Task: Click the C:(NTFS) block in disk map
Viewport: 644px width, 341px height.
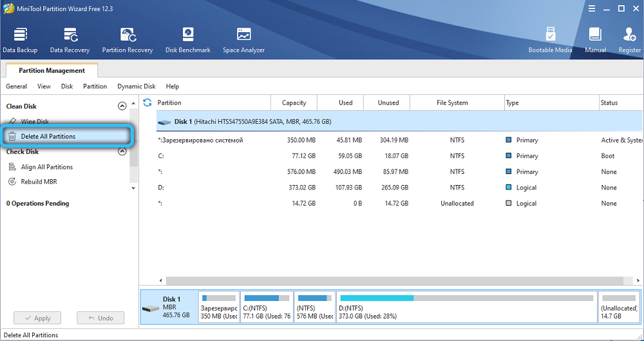Action: 266,307
